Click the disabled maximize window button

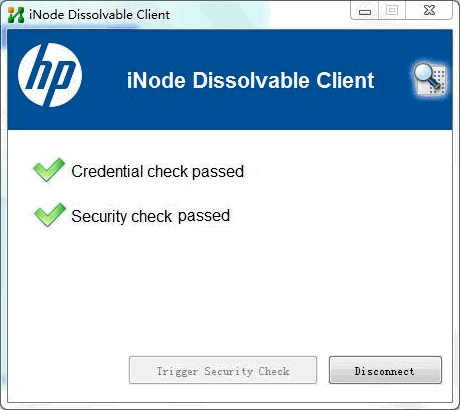click(392, 10)
